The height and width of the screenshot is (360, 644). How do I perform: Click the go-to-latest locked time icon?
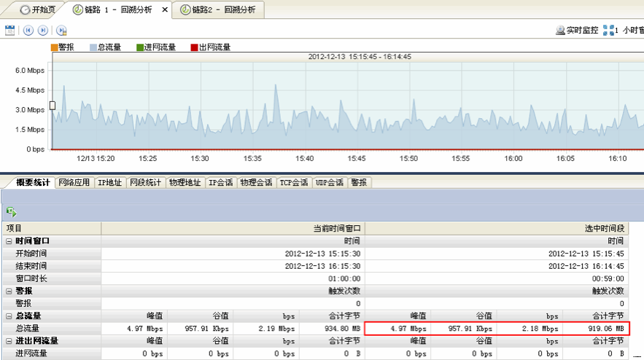click(x=62, y=31)
